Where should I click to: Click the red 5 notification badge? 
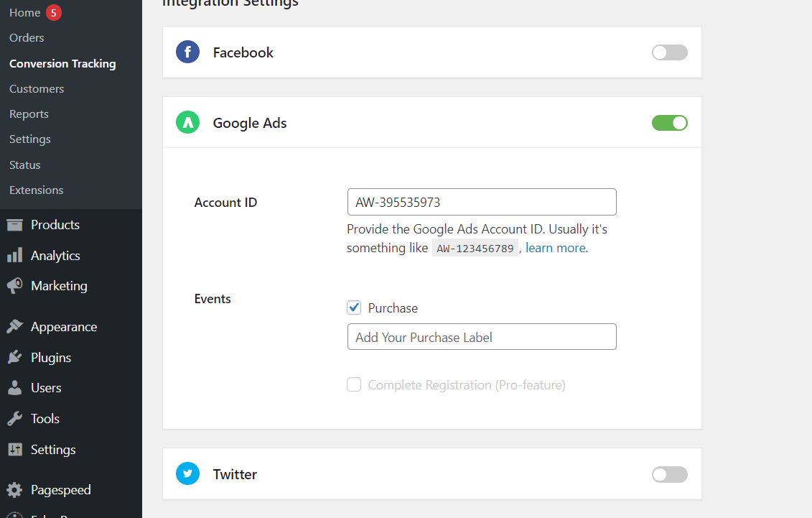click(53, 12)
